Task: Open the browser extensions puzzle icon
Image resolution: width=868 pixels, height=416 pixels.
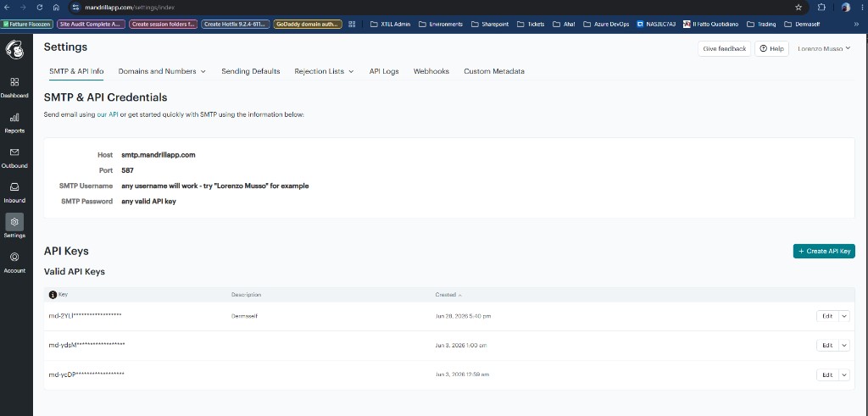Action: (x=821, y=7)
